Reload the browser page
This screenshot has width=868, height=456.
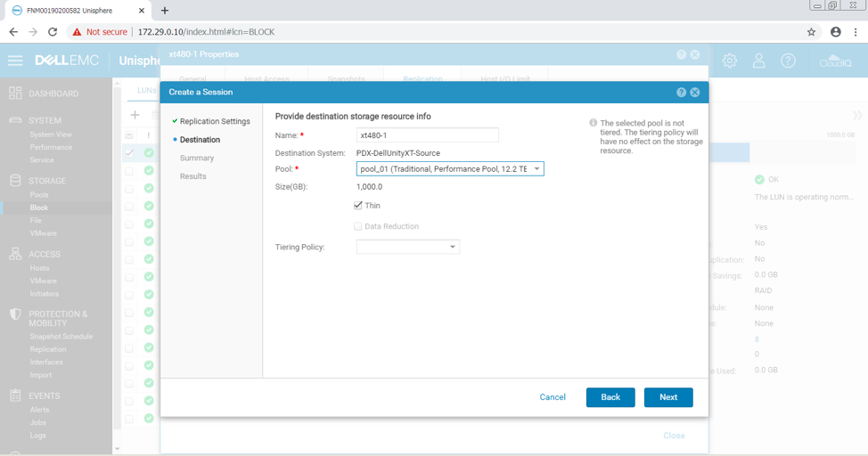tap(53, 32)
